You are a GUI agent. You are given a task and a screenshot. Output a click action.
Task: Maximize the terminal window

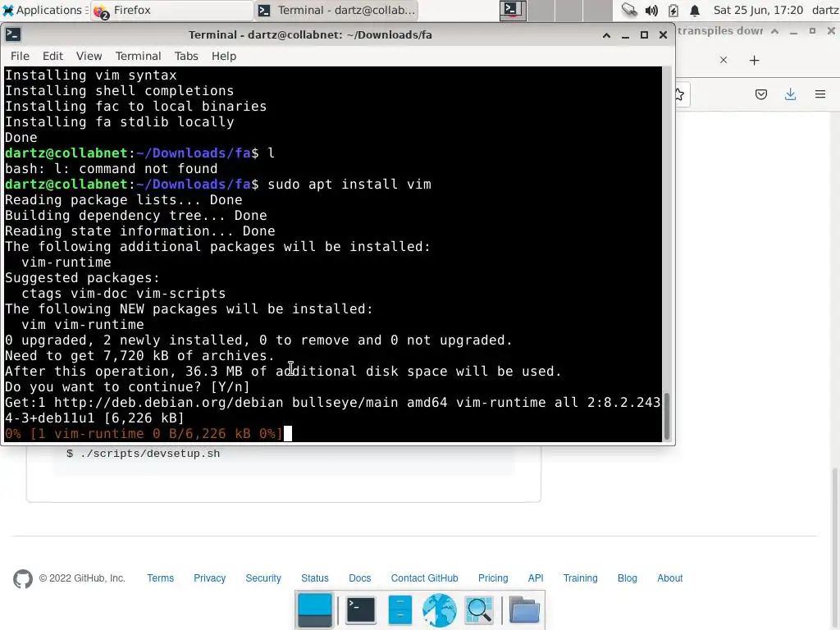click(x=644, y=34)
